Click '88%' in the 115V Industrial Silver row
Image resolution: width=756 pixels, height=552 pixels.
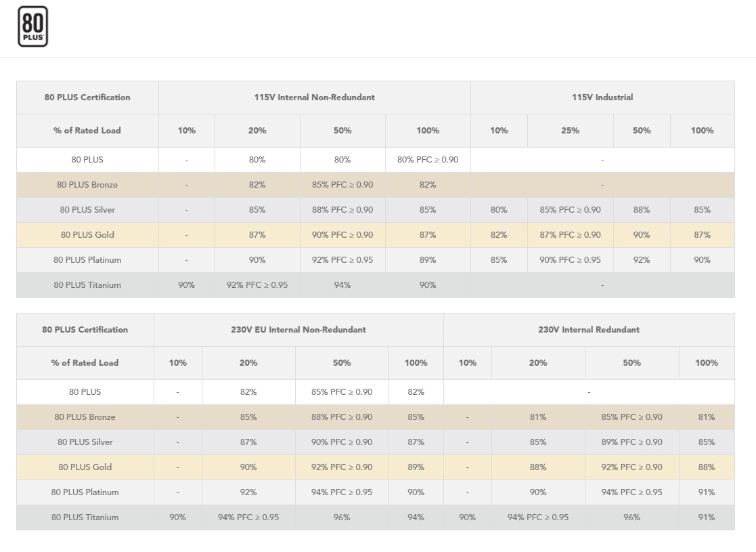pyautogui.click(x=641, y=210)
